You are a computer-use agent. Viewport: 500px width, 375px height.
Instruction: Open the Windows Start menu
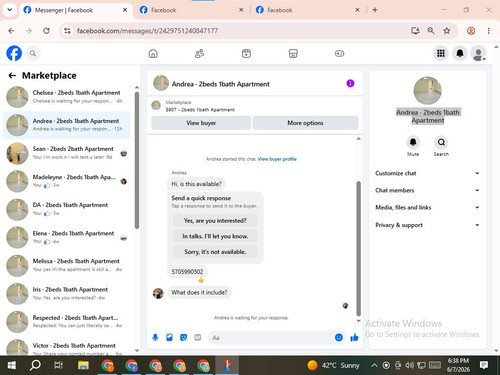pos(12,365)
